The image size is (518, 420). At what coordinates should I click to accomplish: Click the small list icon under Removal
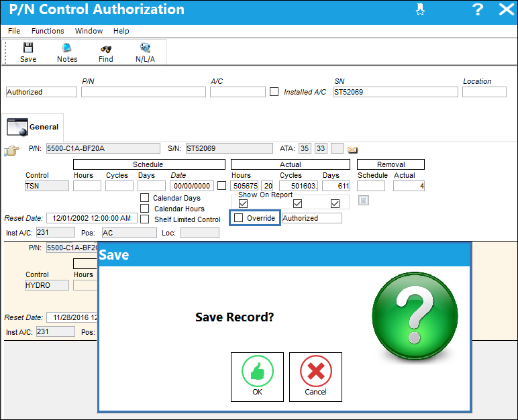point(364,200)
